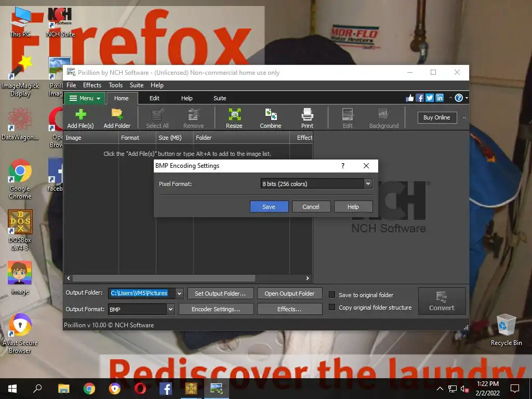
Task: Click the dropdown arrow beside help icon
Action: [467, 98]
